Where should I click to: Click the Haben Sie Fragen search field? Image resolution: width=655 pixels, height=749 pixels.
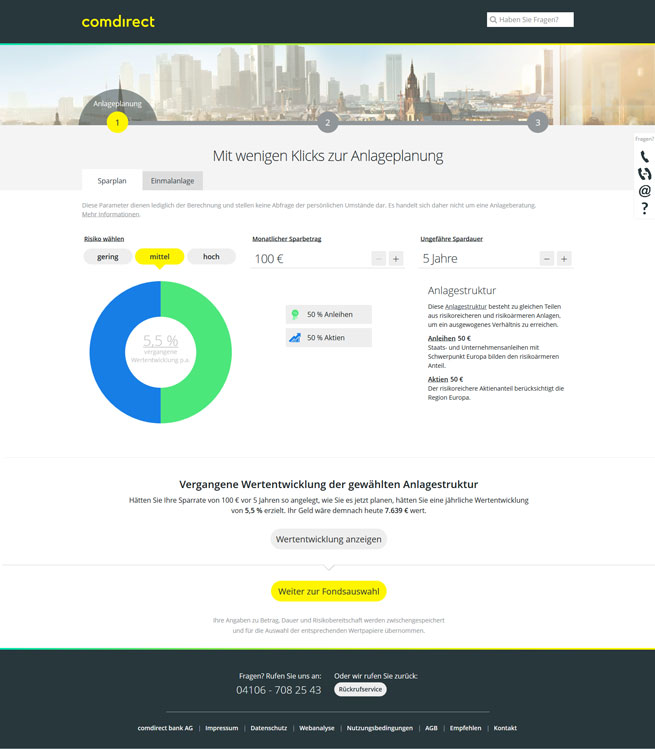(530, 20)
